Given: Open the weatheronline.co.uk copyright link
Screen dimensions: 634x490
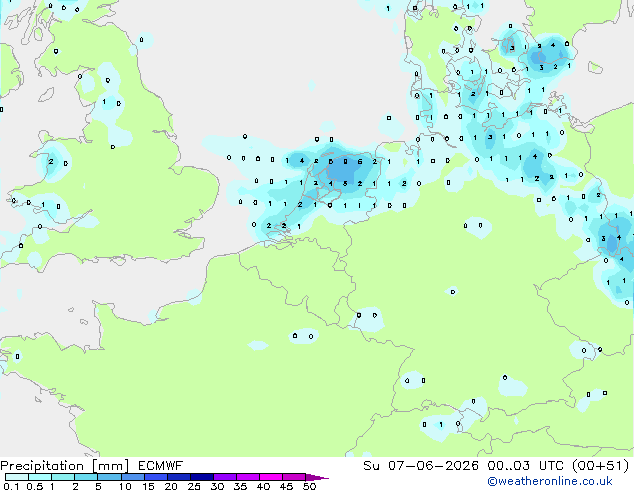Looking at the screenshot, I should 550,481.
